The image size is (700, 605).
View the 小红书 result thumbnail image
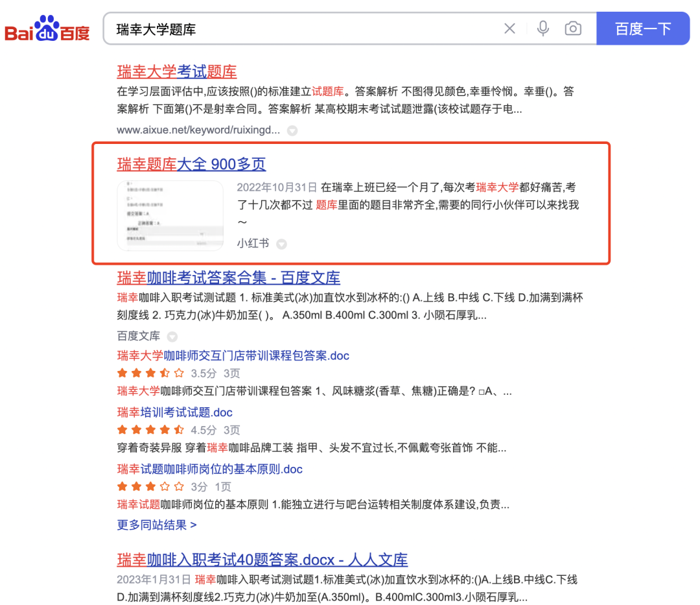(170, 216)
